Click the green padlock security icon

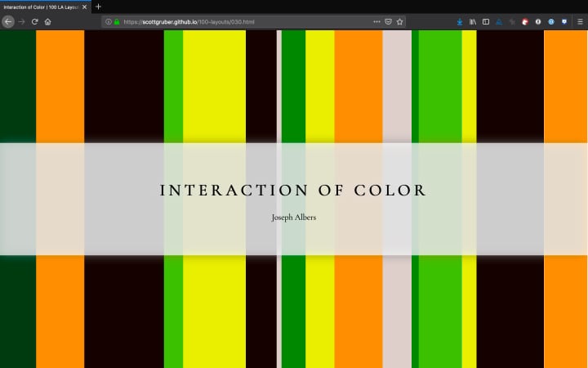(x=117, y=22)
